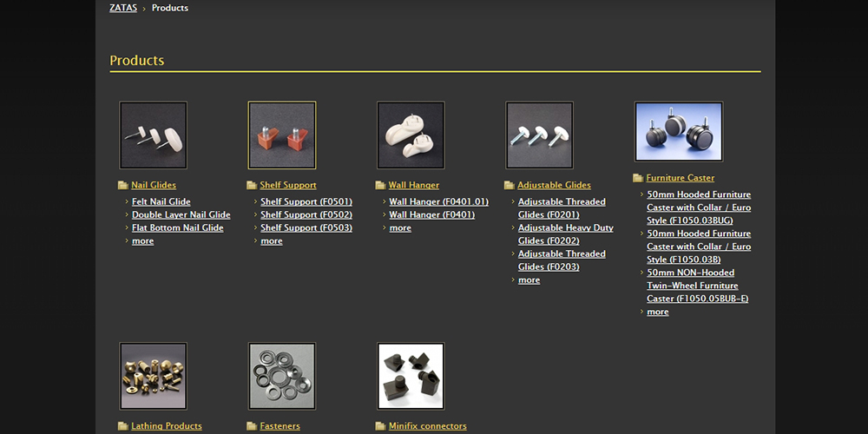Screen dimensions: 868x434
Task: Open the Nail Glides category link
Action: click(154, 185)
